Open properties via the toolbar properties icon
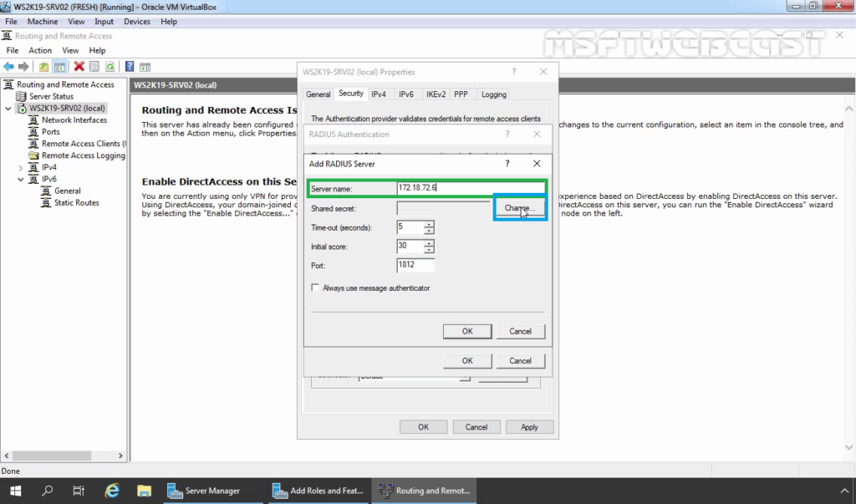The height and width of the screenshot is (504, 856). (94, 67)
